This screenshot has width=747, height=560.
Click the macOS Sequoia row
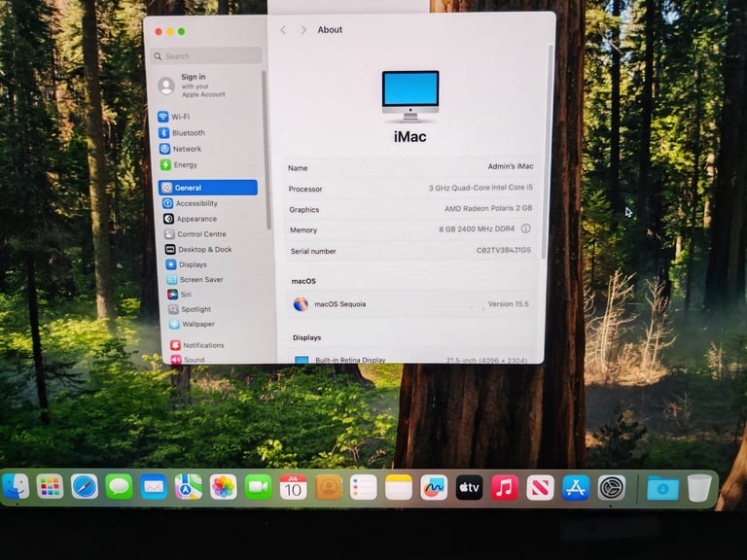(410, 303)
